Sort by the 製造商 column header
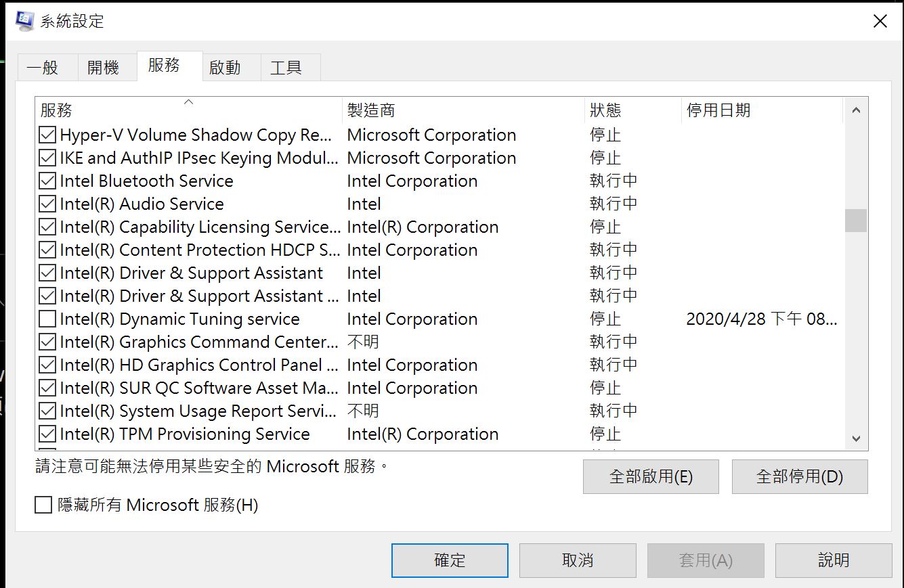Image resolution: width=904 pixels, height=588 pixels. [x=463, y=110]
